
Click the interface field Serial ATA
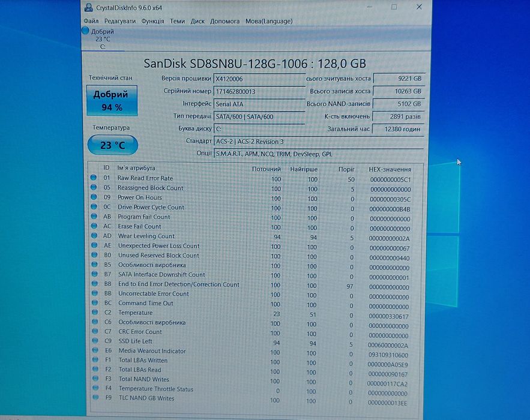coord(259,104)
